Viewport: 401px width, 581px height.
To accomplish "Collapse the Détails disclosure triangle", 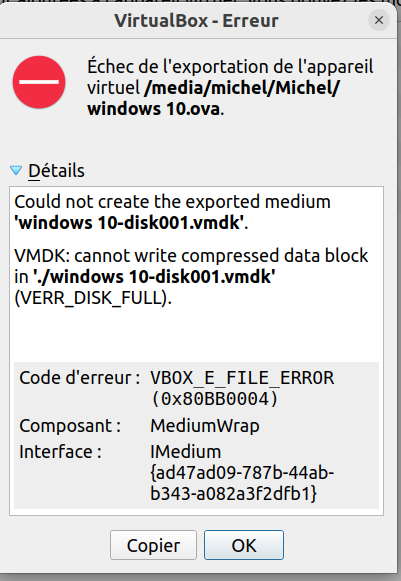I will click(16, 170).
